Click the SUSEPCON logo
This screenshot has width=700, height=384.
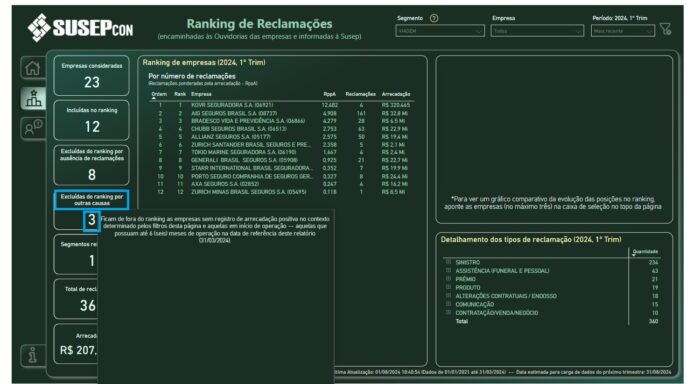pos(80,28)
